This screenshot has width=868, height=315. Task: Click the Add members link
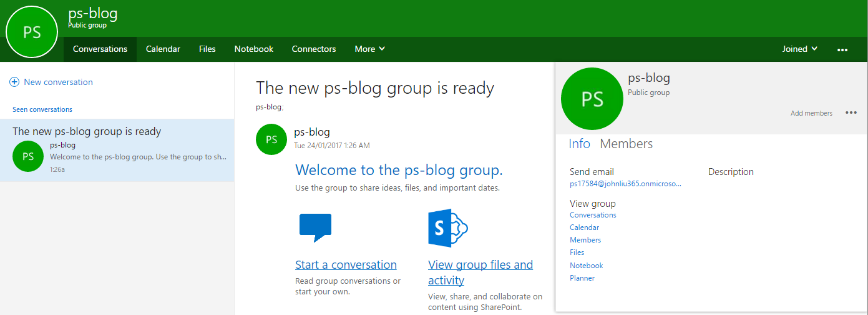(811, 113)
